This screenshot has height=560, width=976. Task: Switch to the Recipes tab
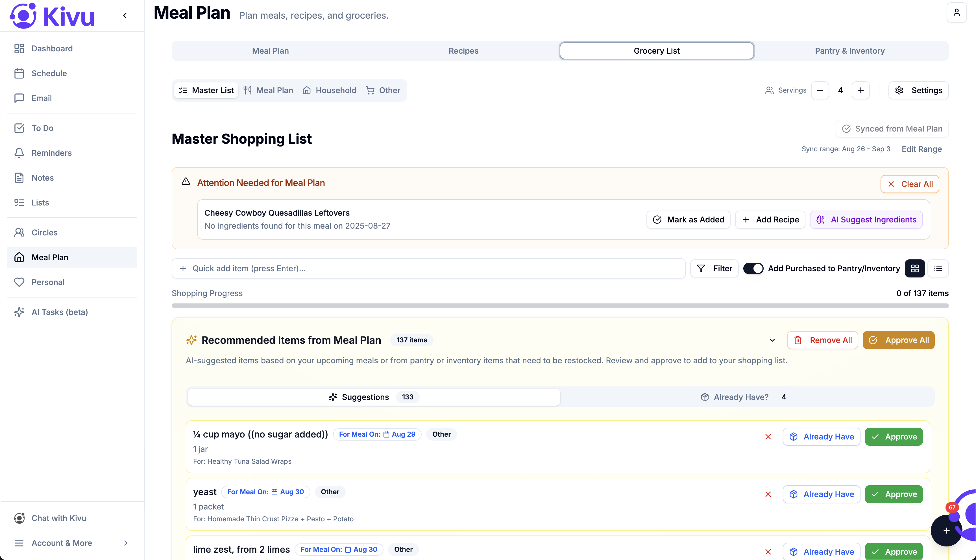[x=463, y=51]
